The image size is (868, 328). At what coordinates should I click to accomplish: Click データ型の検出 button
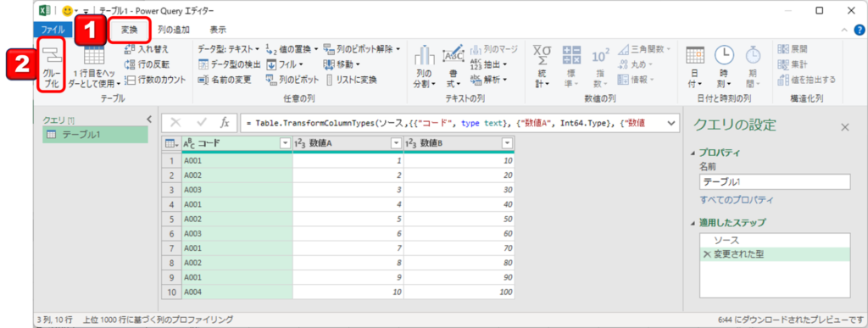pos(229,64)
